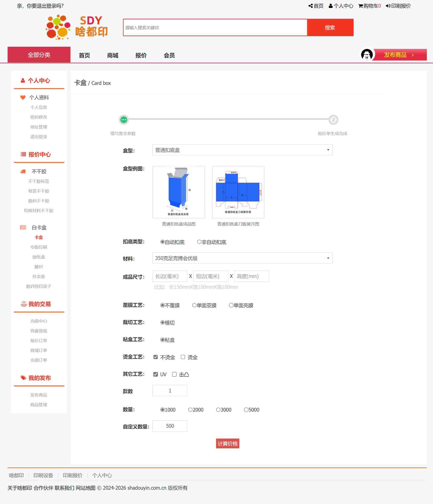
Task: Click the tag icon beside 我的发布
Action: click(23, 378)
